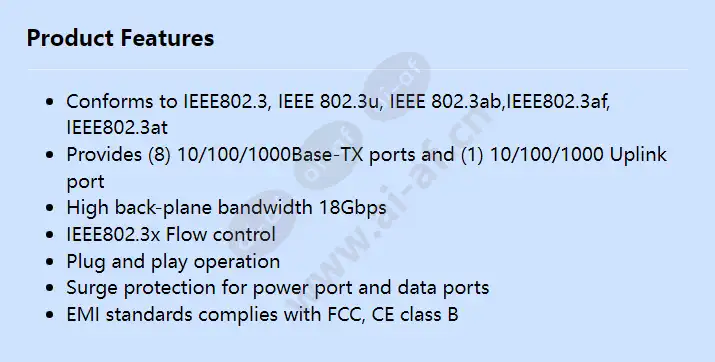The height and width of the screenshot is (362, 715).
Task: Click bullet point before 'Surge protection'
Action: click(x=50, y=288)
